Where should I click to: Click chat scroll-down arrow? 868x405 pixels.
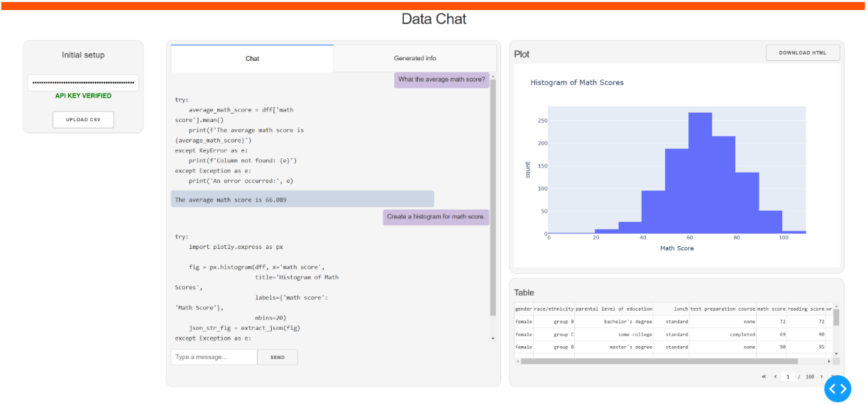493,338
